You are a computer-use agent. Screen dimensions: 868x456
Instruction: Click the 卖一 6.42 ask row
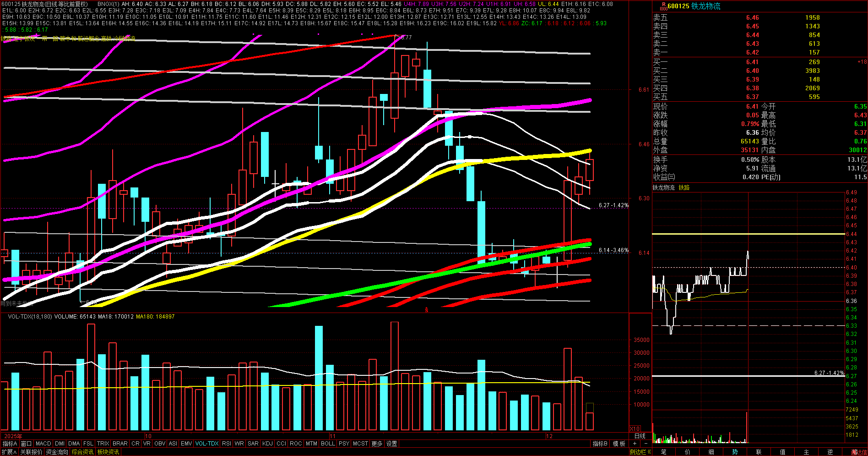click(x=759, y=52)
